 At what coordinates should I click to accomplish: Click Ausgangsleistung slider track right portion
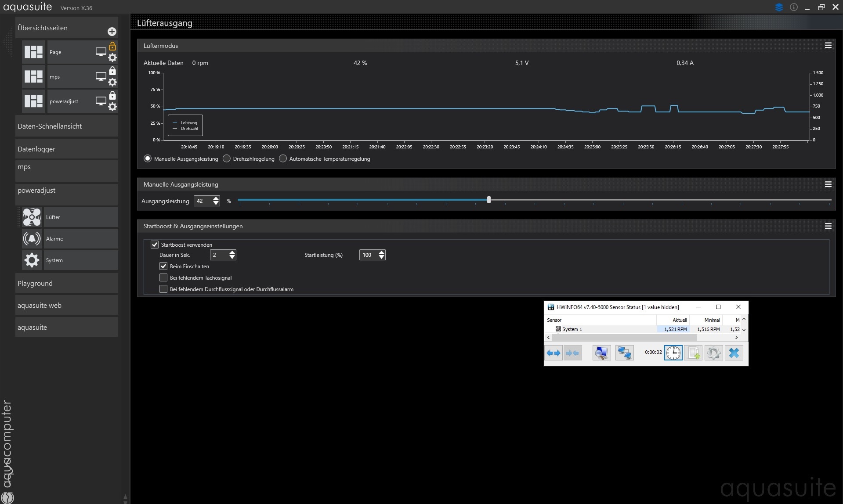tap(661, 200)
